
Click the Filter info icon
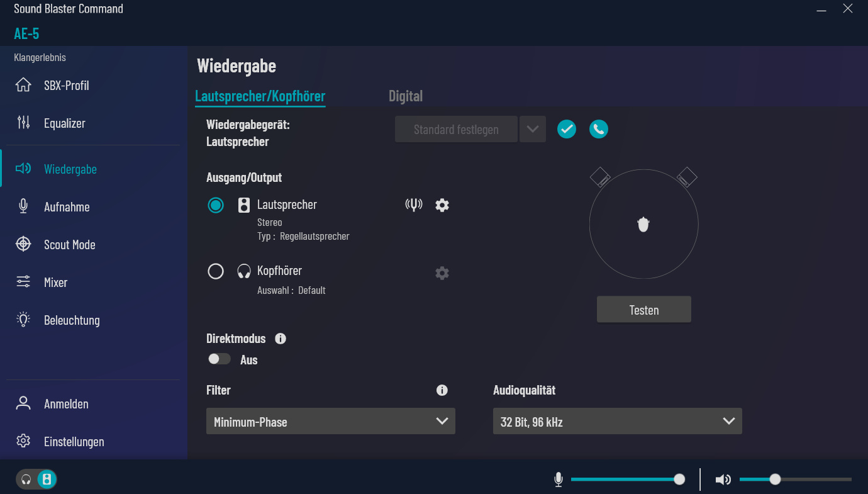[x=442, y=390]
